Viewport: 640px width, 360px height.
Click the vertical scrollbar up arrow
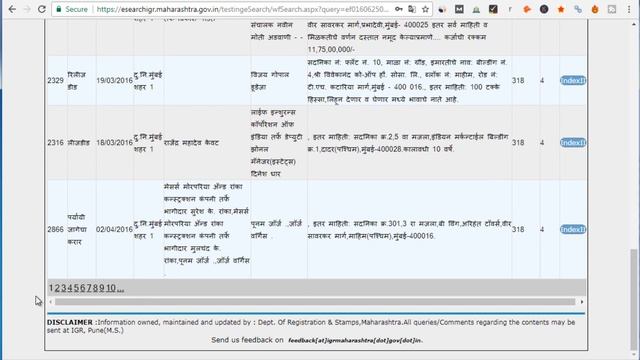[634, 24]
